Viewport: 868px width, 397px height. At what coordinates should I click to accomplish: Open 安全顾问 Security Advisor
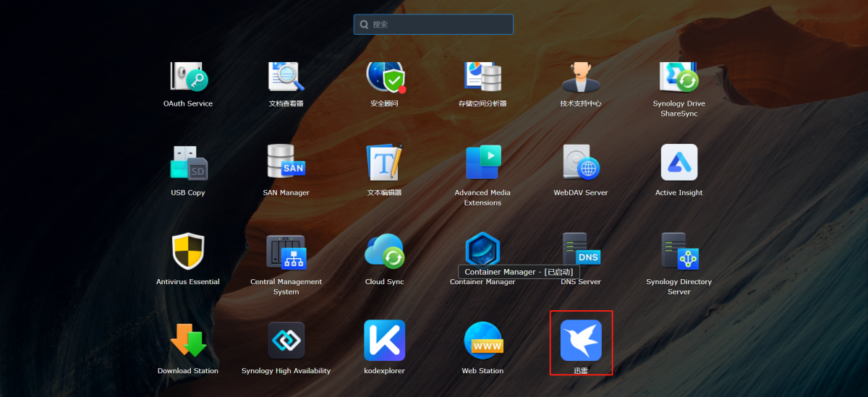[x=385, y=77]
